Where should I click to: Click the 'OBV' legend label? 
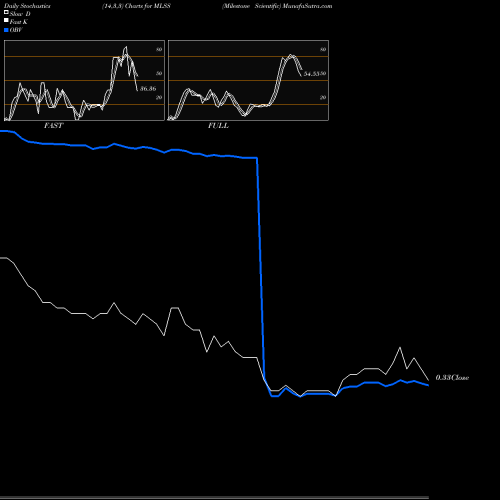click(16, 30)
